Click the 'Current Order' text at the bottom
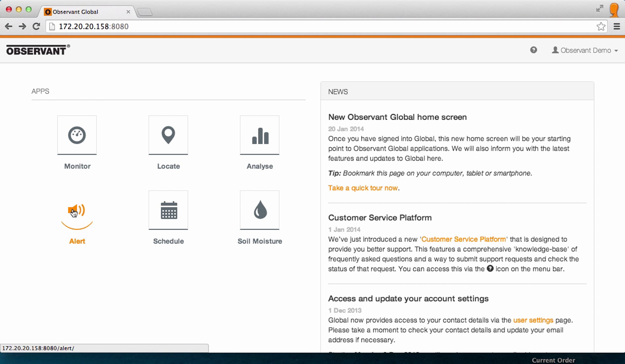This screenshot has height=364, width=625. (x=553, y=360)
